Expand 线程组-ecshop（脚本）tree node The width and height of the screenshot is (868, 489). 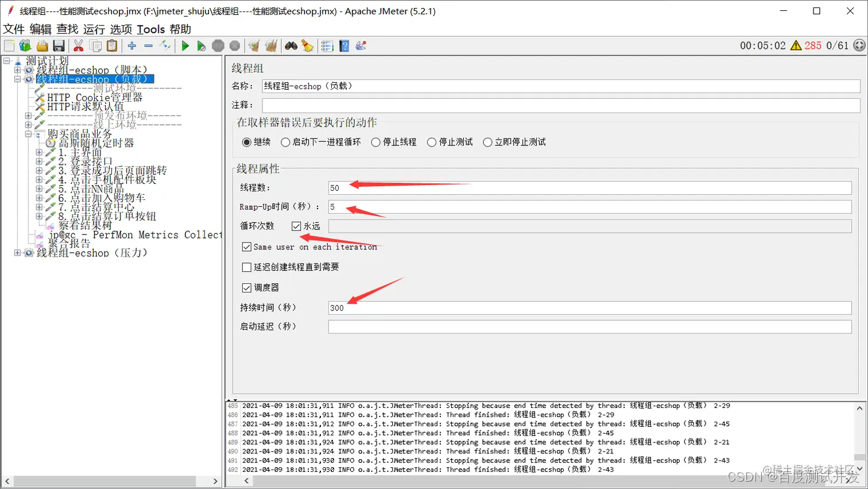click(17, 70)
